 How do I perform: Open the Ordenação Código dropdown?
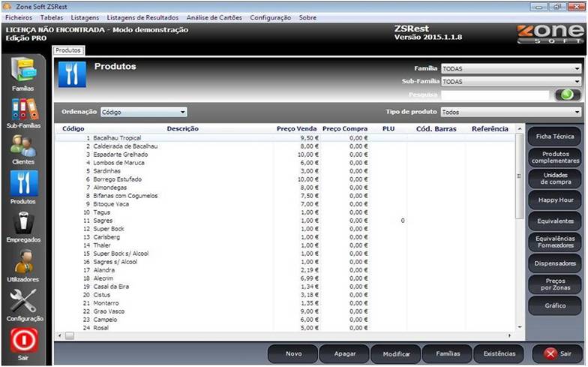(x=143, y=112)
